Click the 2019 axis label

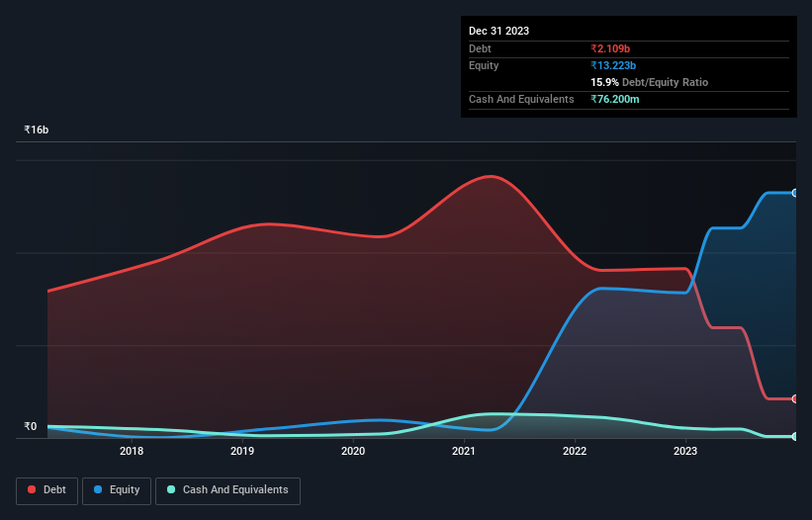pos(242,451)
